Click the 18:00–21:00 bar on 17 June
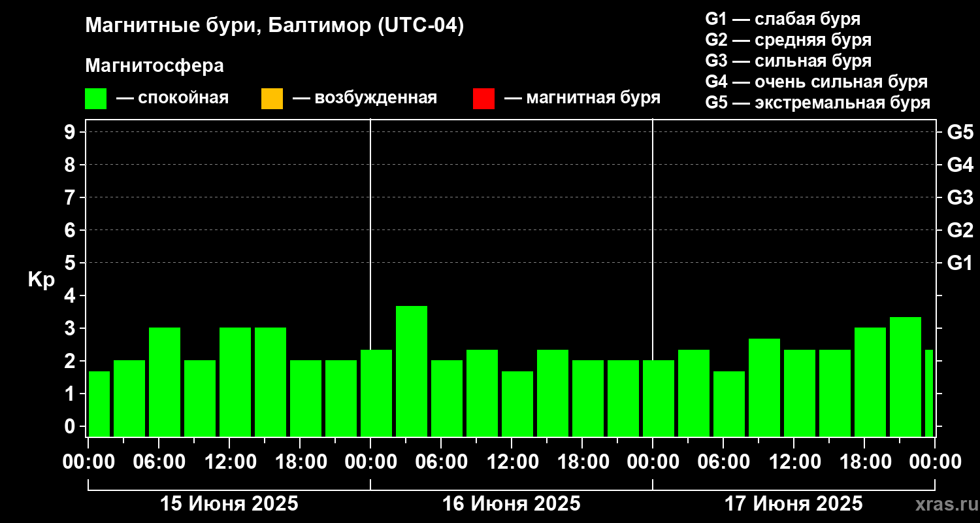Image resolution: width=980 pixels, height=523 pixels. coord(870,382)
